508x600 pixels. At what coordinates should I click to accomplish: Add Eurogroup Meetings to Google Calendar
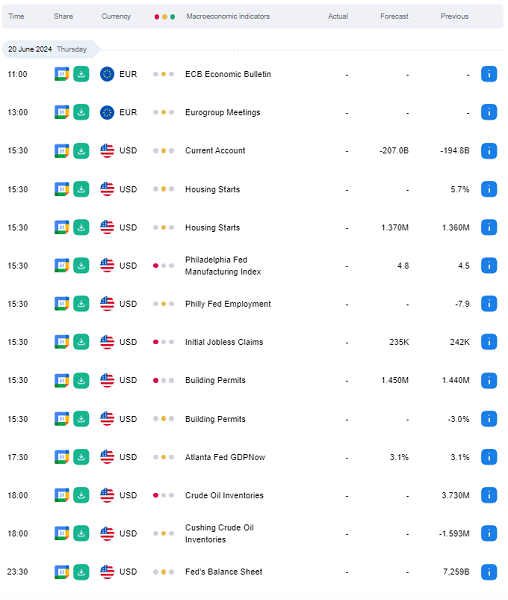click(x=62, y=112)
